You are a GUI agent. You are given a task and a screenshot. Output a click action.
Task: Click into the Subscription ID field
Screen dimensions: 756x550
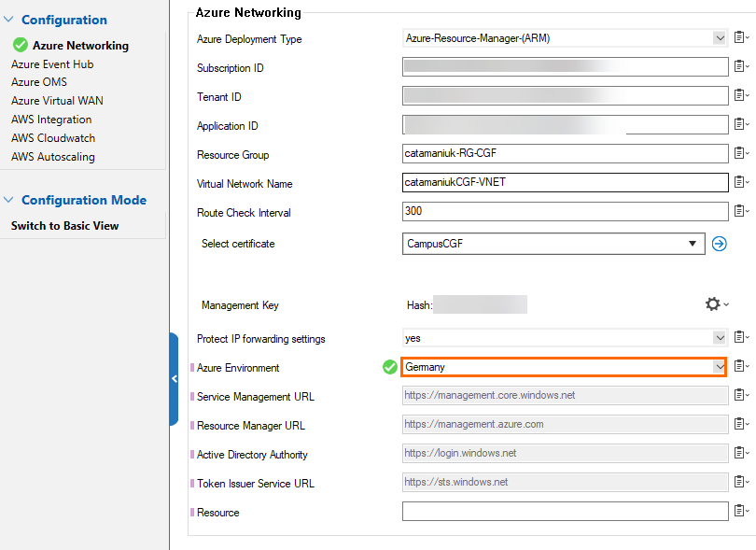click(x=565, y=66)
